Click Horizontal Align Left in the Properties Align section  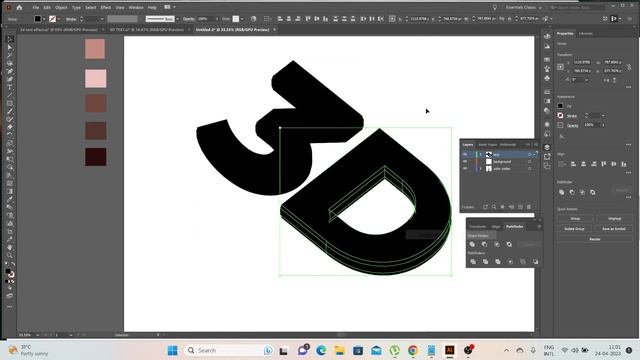click(573, 164)
